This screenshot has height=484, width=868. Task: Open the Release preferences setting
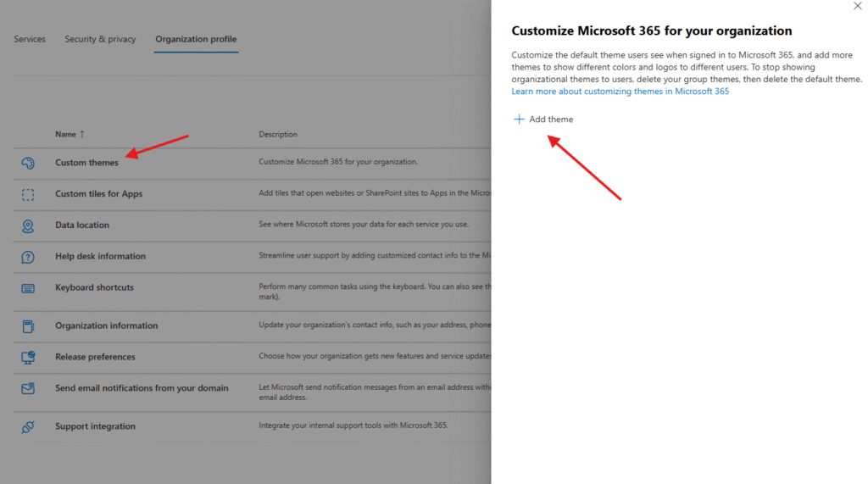pyautogui.click(x=95, y=357)
